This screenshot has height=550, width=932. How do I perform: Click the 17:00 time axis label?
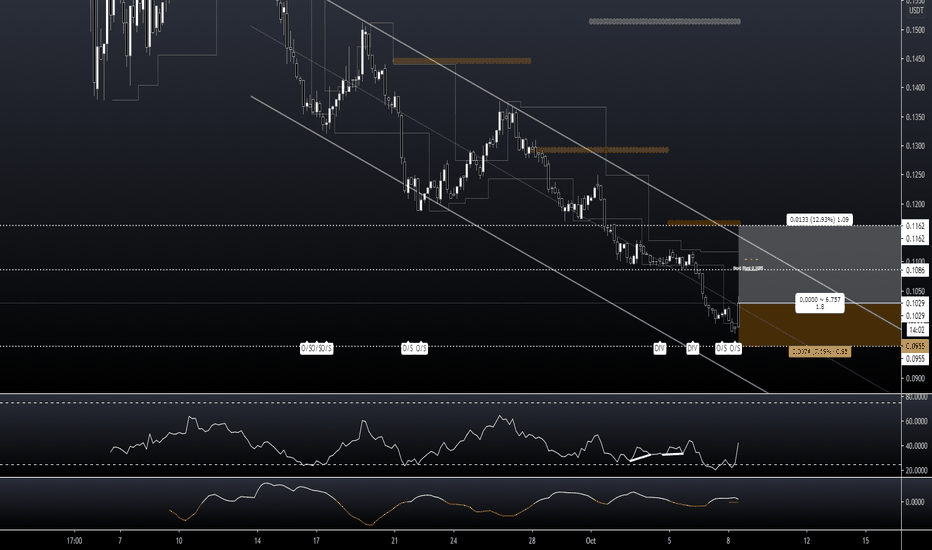pos(74,541)
